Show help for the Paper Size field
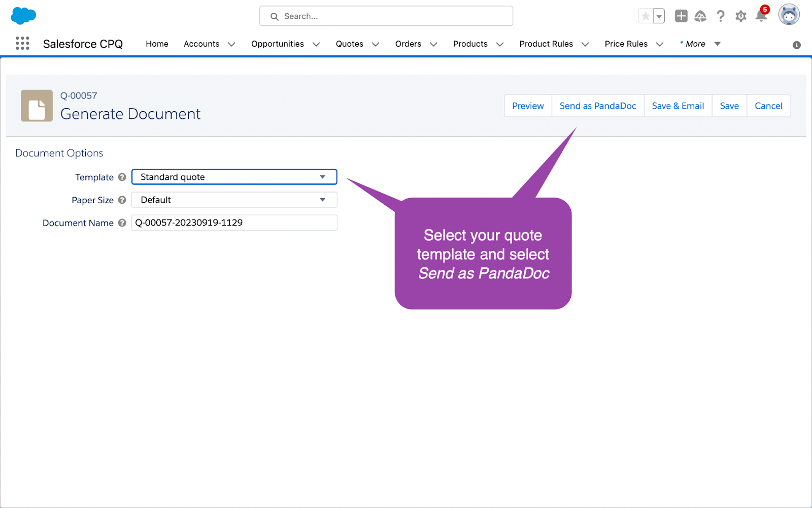812x508 pixels. [122, 200]
